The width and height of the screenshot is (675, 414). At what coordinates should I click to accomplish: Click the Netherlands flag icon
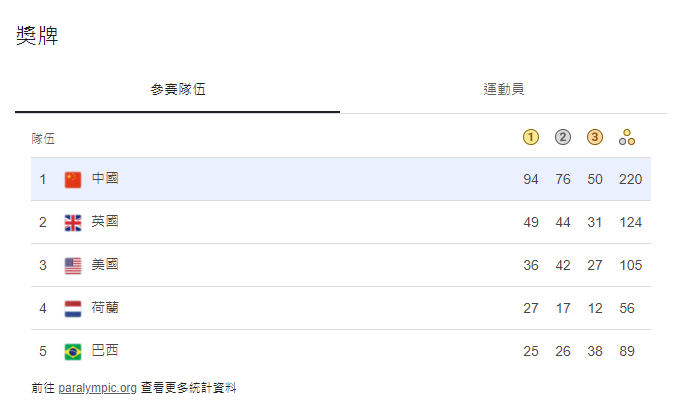pos(73,309)
